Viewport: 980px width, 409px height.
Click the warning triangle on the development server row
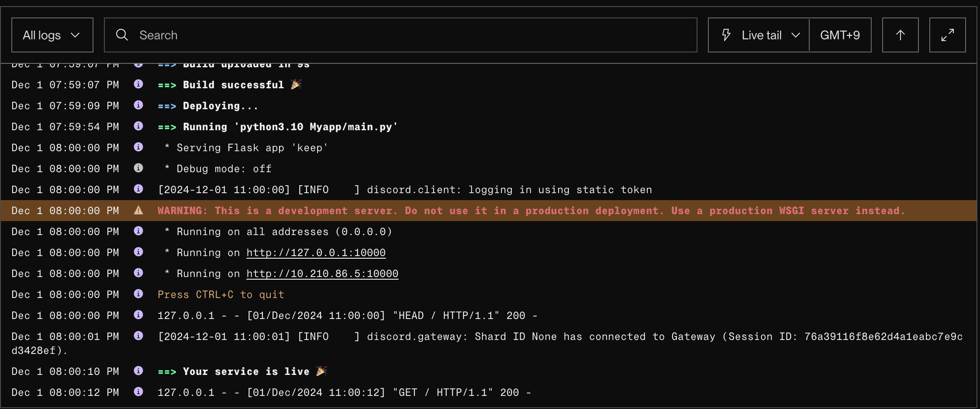(x=138, y=210)
